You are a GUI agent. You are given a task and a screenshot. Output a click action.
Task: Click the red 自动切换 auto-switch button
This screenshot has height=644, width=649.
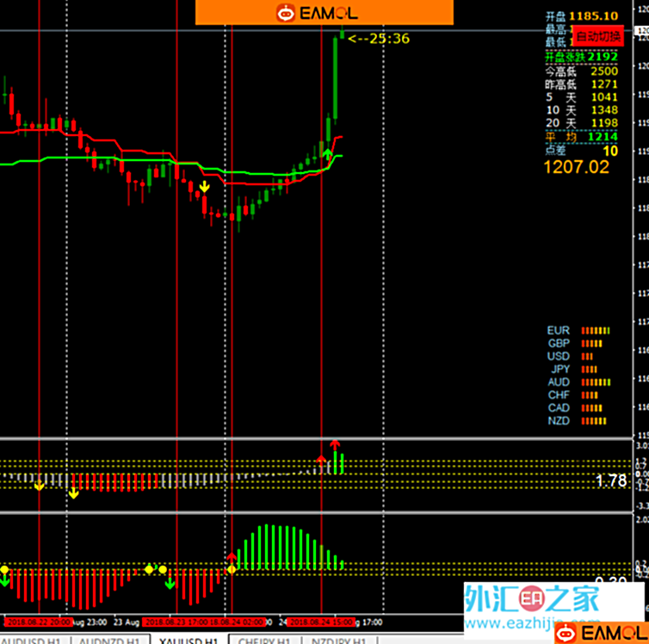pos(597,36)
